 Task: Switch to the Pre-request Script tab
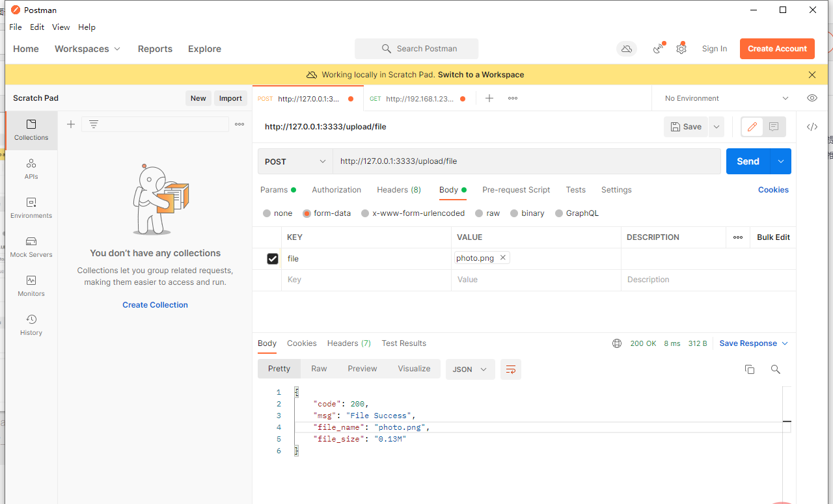coord(516,190)
